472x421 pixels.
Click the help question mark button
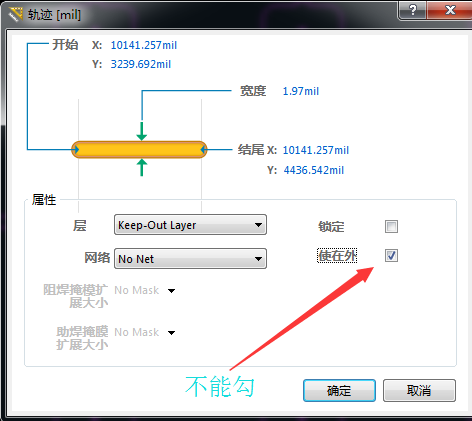click(x=412, y=10)
